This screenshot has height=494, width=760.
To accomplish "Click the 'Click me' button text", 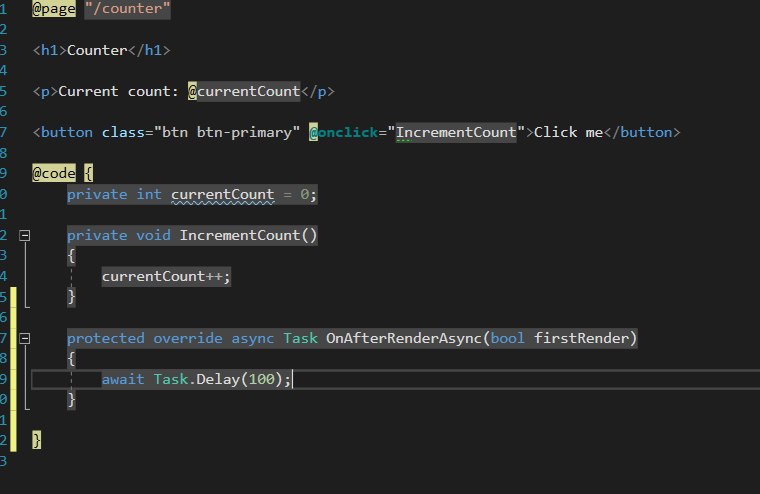I will pyautogui.click(x=569, y=132).
